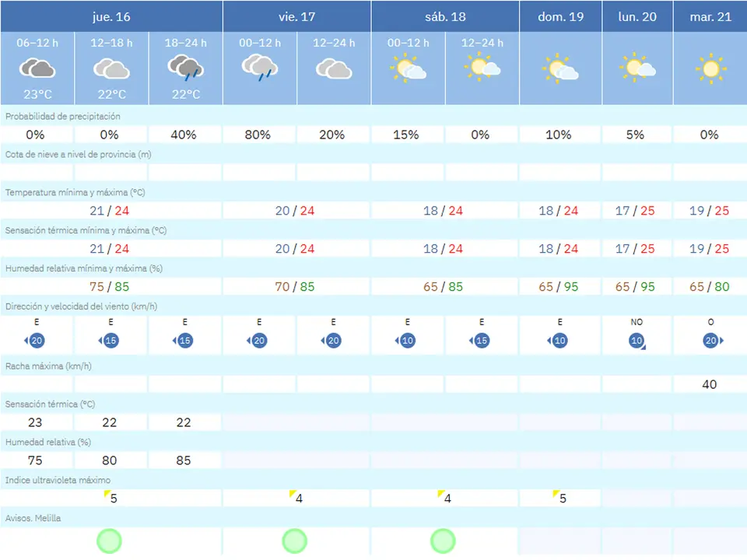Click the 70 / 85 humidity range for vie. 17
The width and height of the screenshot is (747, 560).
[x=294, y=287]
